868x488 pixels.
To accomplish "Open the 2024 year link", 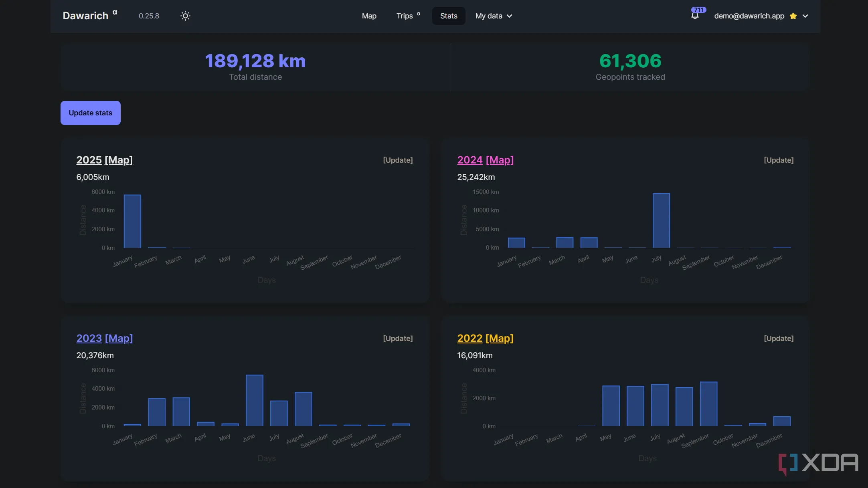I will tap(470, 160).
